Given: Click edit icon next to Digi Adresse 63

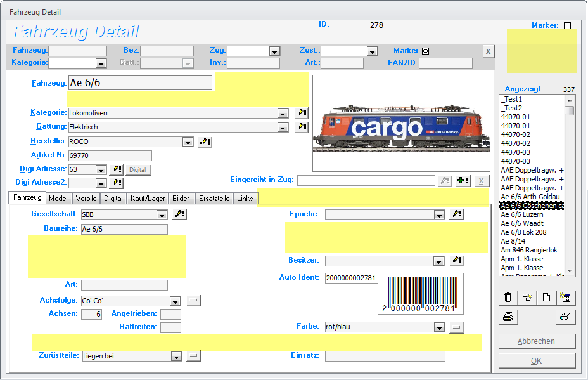Looking at the screenshot, I should [116, 170].
